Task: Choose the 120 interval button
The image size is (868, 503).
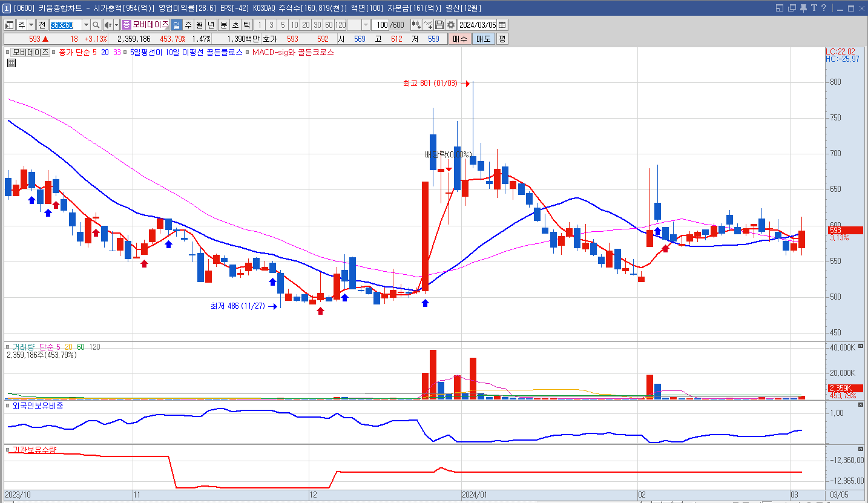Action: [340, 25]
